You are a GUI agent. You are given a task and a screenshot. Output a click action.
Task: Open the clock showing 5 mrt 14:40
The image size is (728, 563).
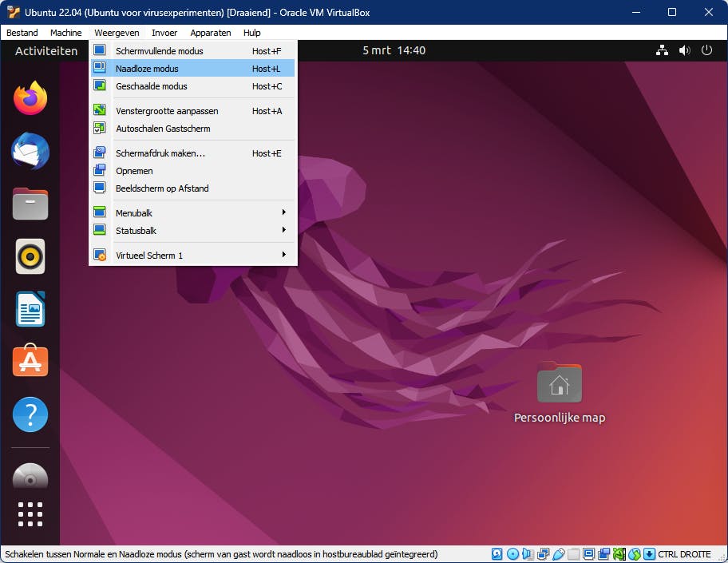coord(394,50)
